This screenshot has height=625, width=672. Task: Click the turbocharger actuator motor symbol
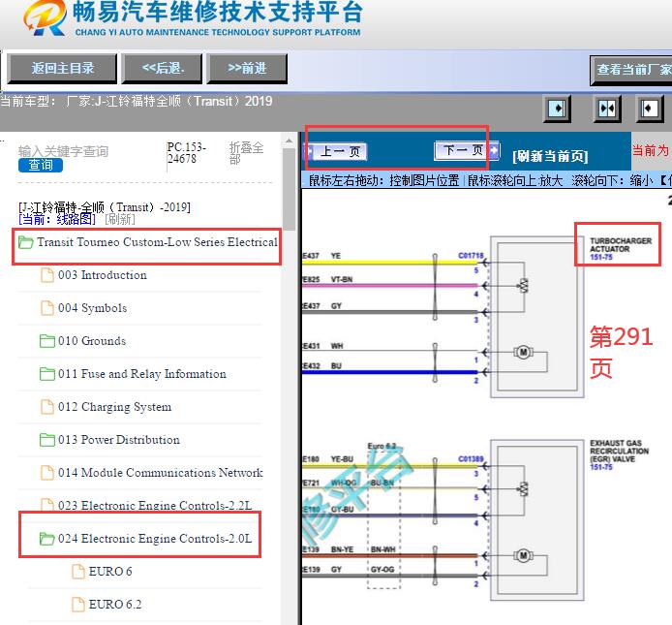point(523,353)
